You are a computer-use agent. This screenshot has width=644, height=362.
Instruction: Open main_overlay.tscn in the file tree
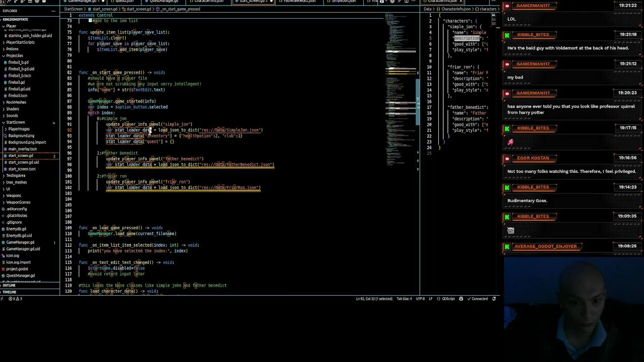click(x=22, y=149)
